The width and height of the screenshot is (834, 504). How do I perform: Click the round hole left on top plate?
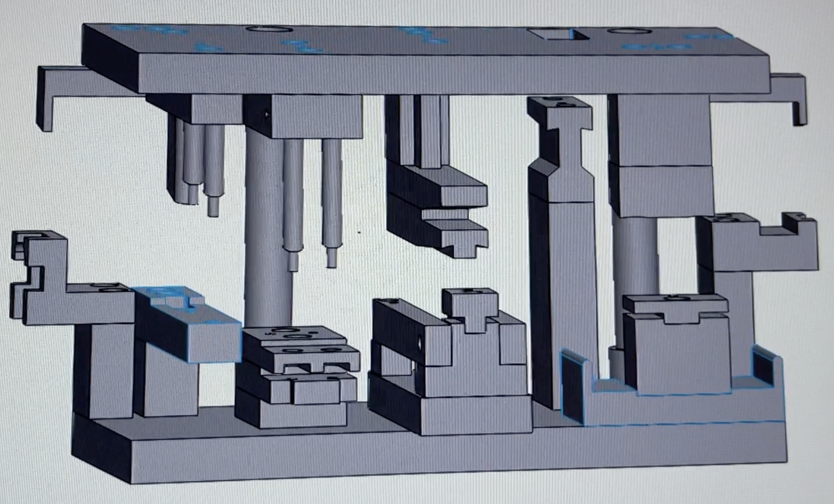point(269,29)
